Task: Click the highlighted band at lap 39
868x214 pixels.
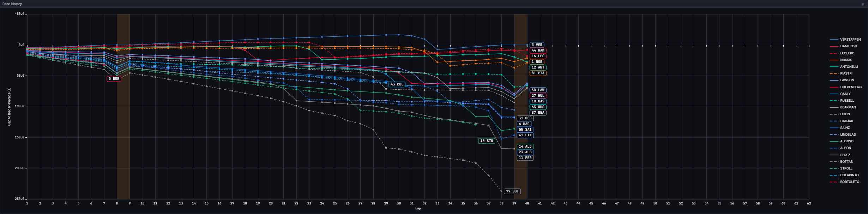Action: pyautogui.click(x=520, y=107)
